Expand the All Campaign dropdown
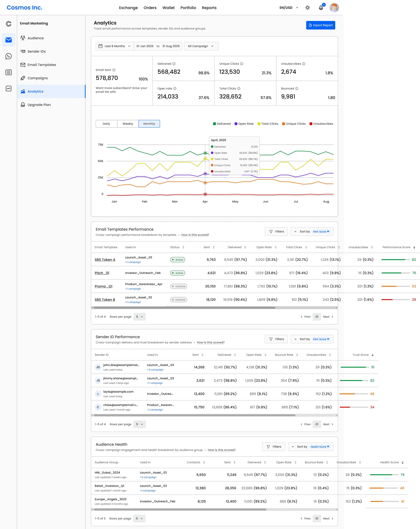 pyautogui.click(x=201, y=46)
